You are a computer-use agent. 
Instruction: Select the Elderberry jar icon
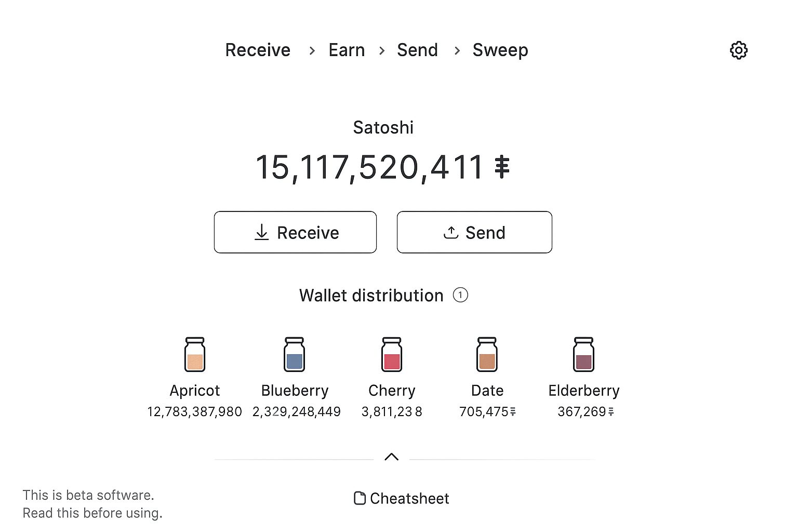[x=583, y=355]
